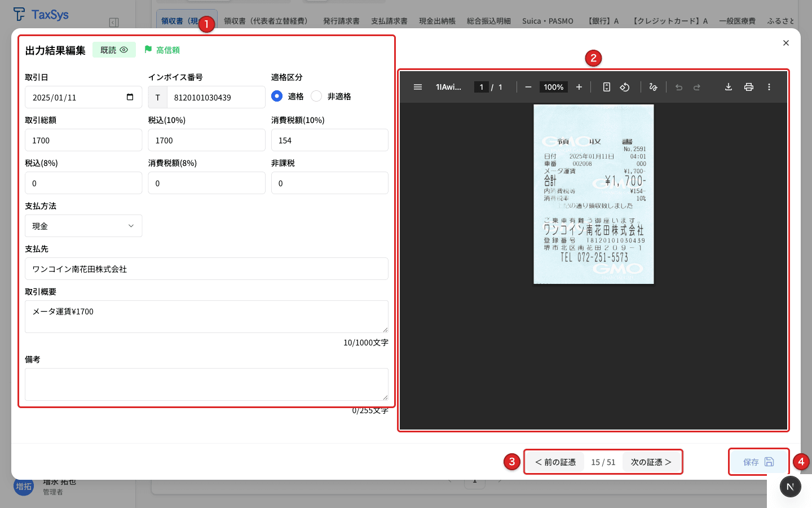
Task: Open the viewer three-dot more options menu
Action: click(x=769, y=87)
